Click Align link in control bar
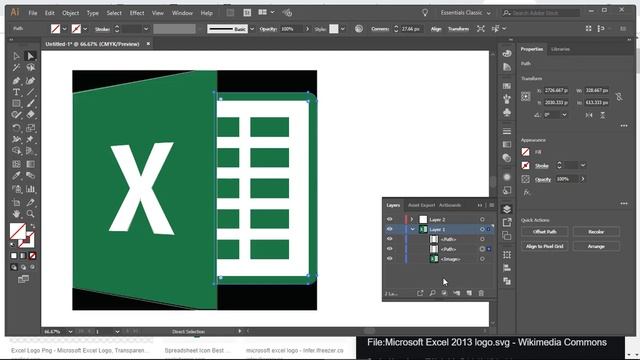640x360 pixels. click(x=436, y=29)
